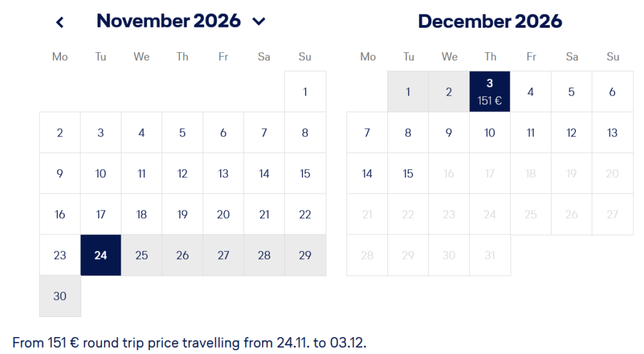Click the November 2026 month heading
This screenshot has width=644, height=354.
click(x=169, y=21)
